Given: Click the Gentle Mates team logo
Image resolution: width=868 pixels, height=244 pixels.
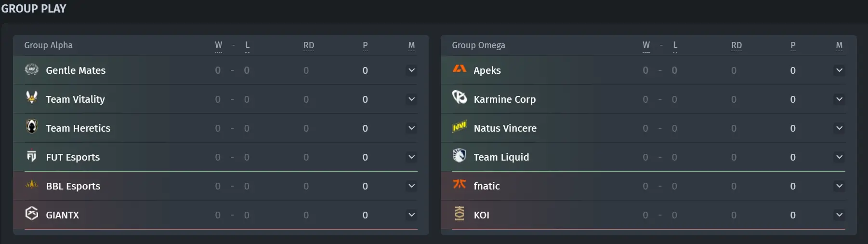Looking at the screenshot, I should click(x=32, y=69).
